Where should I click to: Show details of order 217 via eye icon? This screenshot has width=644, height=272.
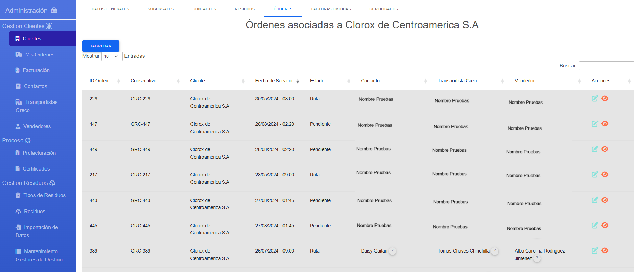tap(605, 174)
